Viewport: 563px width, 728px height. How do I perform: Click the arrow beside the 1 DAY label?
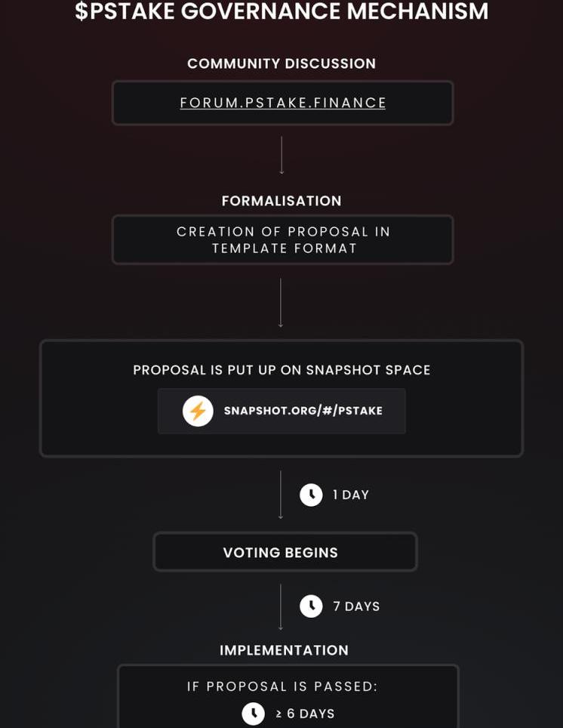click(x=281, y=495)
